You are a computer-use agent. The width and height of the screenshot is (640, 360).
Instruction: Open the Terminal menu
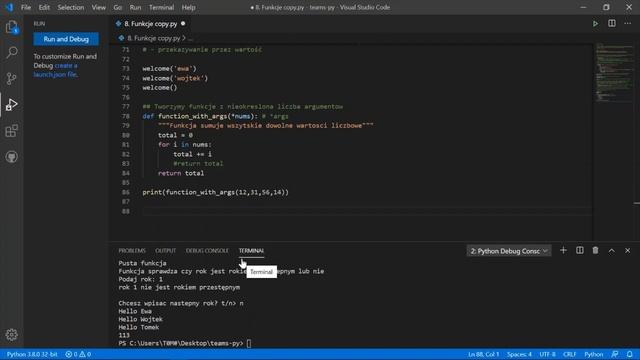(162, 7)
